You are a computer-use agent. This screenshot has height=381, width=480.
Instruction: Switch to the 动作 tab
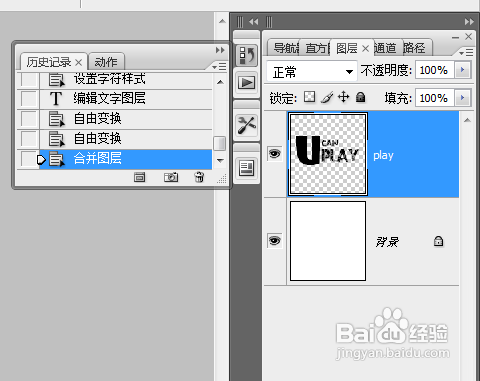(106, 62)
